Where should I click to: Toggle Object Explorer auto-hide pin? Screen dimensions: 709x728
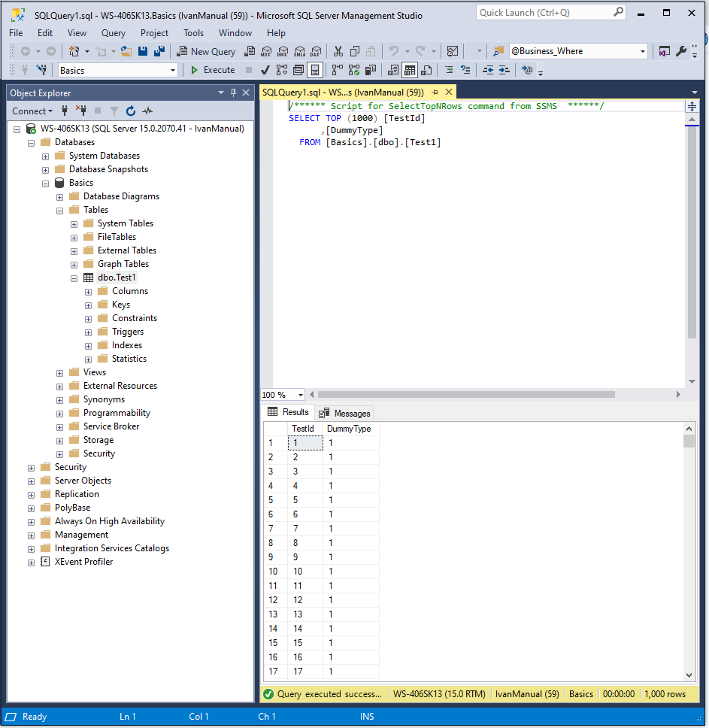pos(233,93)
